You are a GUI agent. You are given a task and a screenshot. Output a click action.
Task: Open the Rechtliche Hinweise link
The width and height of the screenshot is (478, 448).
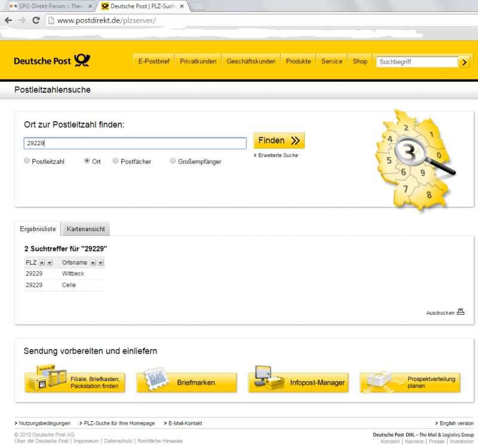(160, 441)
